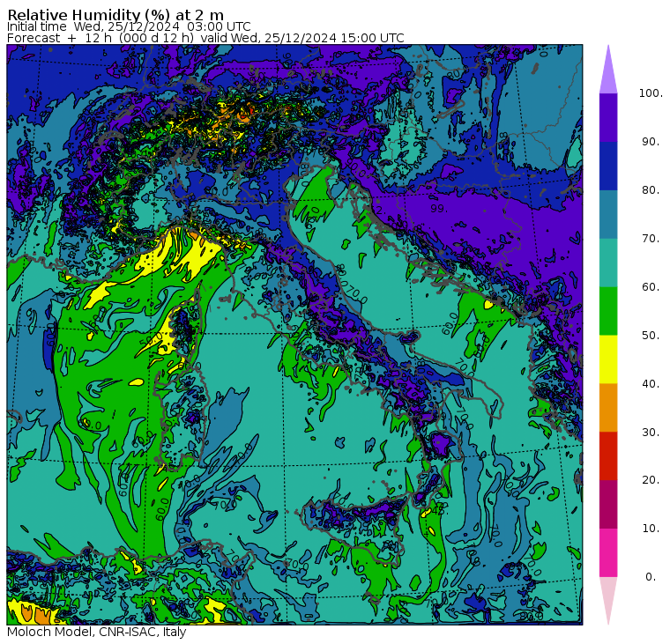670x644 pixels.
Task: Click the '90.' colorbar label
Action: tap(651, 142)
